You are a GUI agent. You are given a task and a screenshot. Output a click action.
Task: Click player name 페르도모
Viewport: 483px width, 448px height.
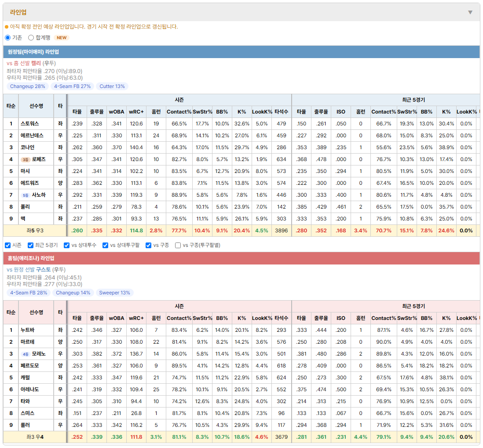29,366
